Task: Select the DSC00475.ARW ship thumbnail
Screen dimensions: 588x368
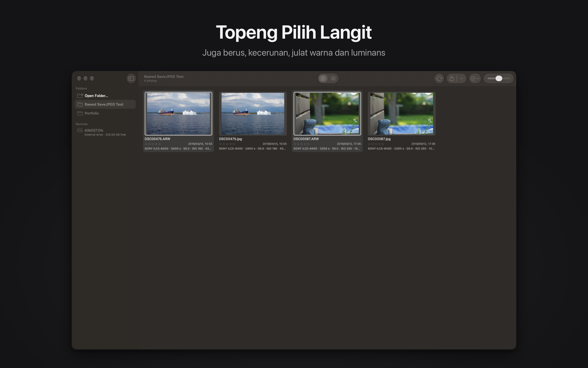Action: click(x=178, y=114)
